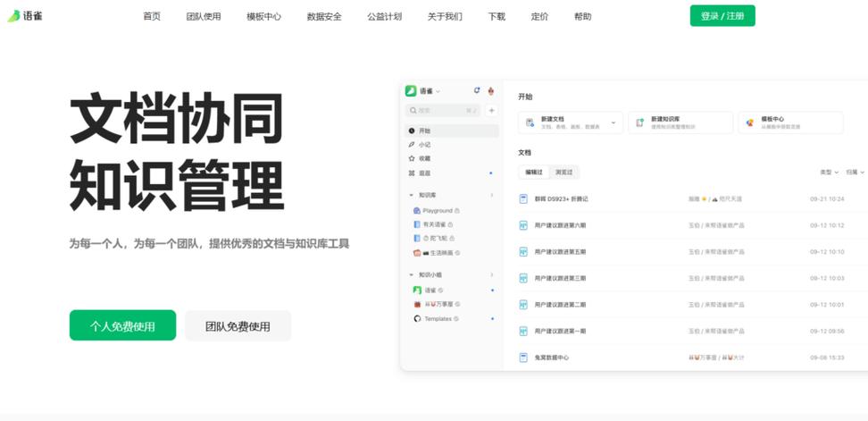868x421 pixels.
Task: Open 下载 in top navigation
Action: pyautogui.click(x=497, y=17)
